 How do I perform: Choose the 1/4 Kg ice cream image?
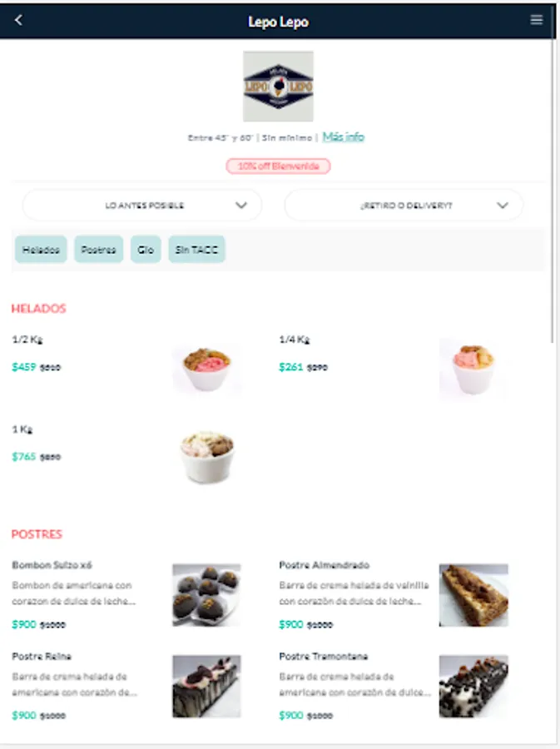[473, 370]
